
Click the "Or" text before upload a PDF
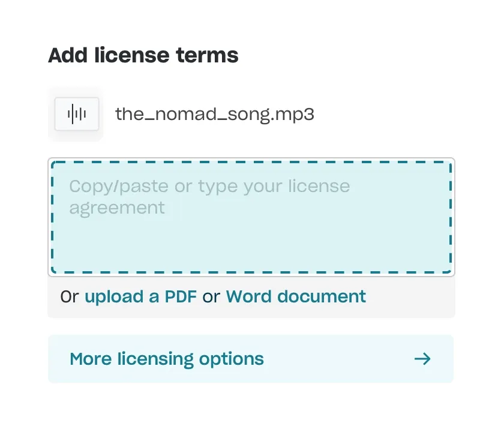(x=69, y=296)
